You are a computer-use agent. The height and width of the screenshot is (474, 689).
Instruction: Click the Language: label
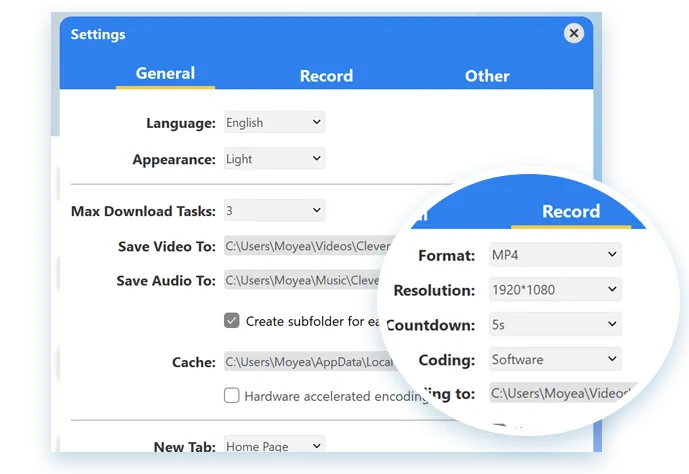click(x=181, y=123)
